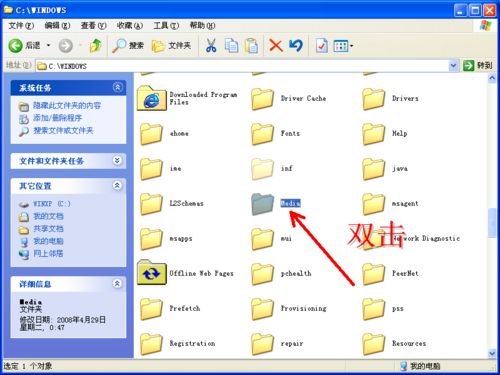Screen dimensions: 500x375
Task: Select the msapps folder
Action: pos(166,239)
